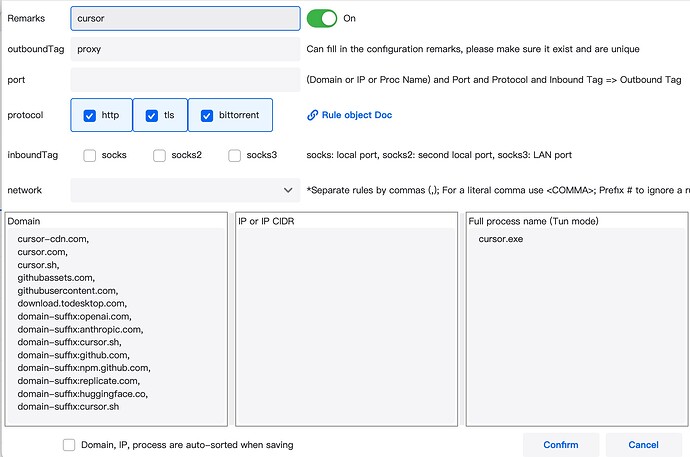690x457 pixels.
Task: Click the download.todesktop.com domain entry
Action: coord(72,303)
